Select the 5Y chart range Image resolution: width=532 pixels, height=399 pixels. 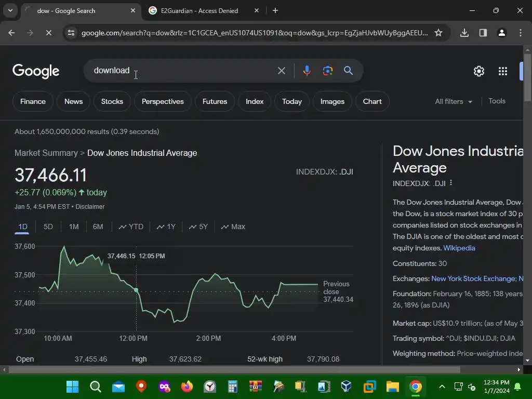(198, 227)
